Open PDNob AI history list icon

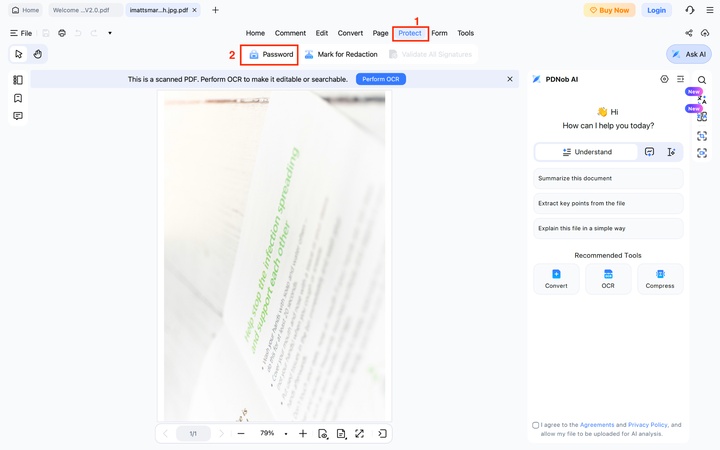[x=681, y=79]
